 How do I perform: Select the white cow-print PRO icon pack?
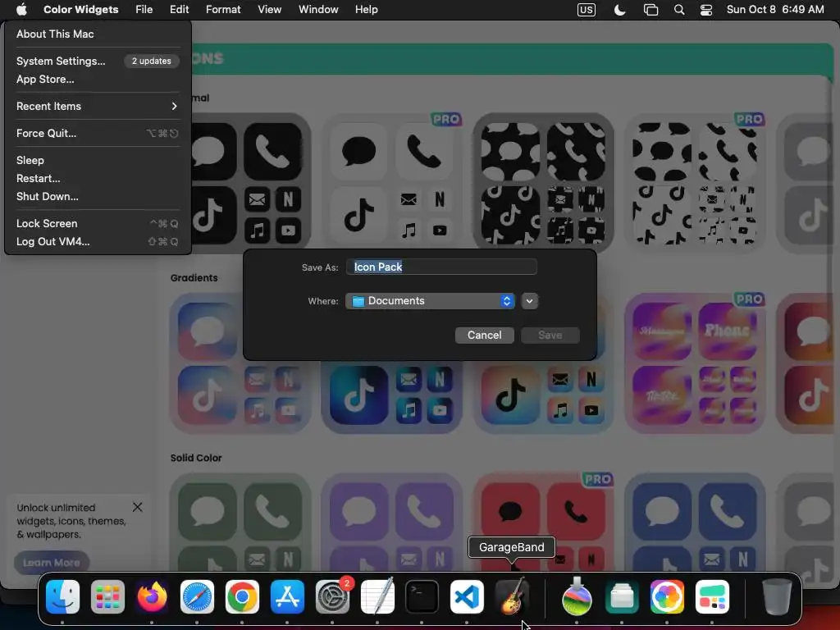click(x=695, y=182)
